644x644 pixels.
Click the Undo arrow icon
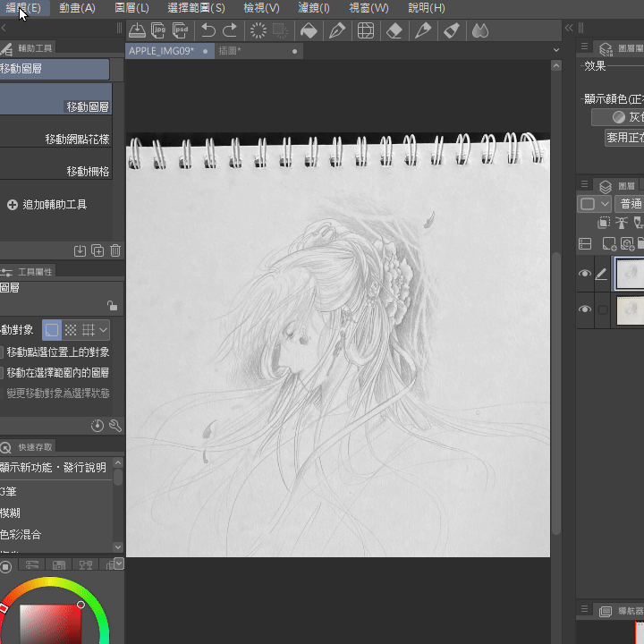[208, 30]
